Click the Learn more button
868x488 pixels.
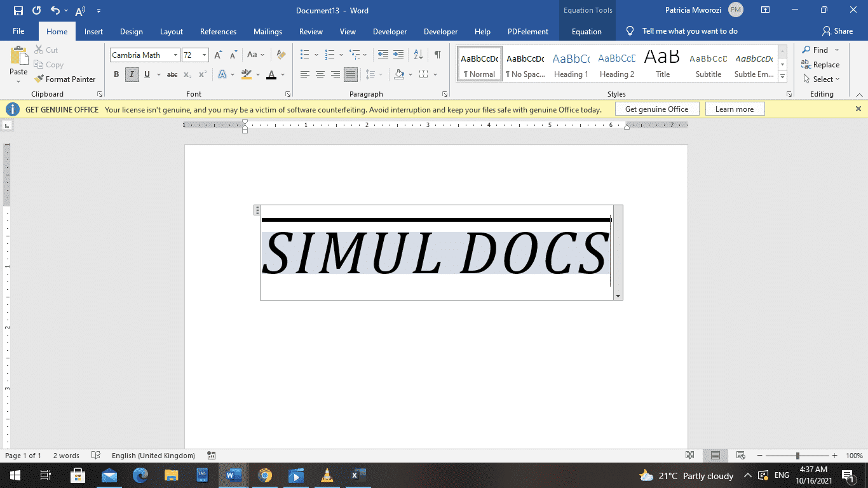(735, 109)
